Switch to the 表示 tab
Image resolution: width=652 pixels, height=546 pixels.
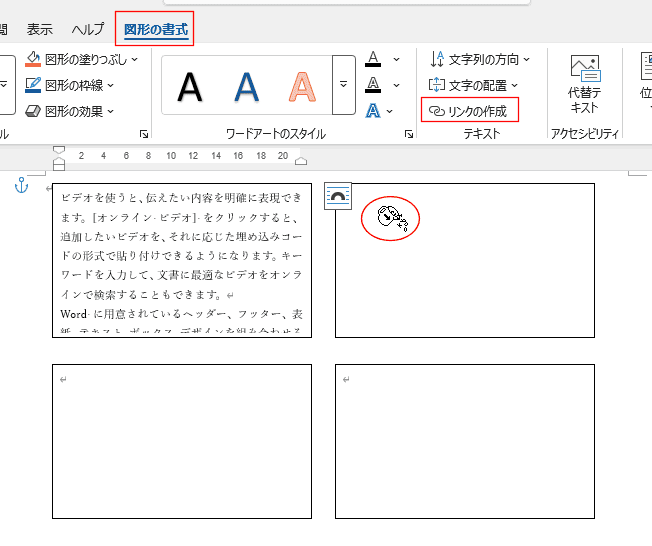point(40,29)
